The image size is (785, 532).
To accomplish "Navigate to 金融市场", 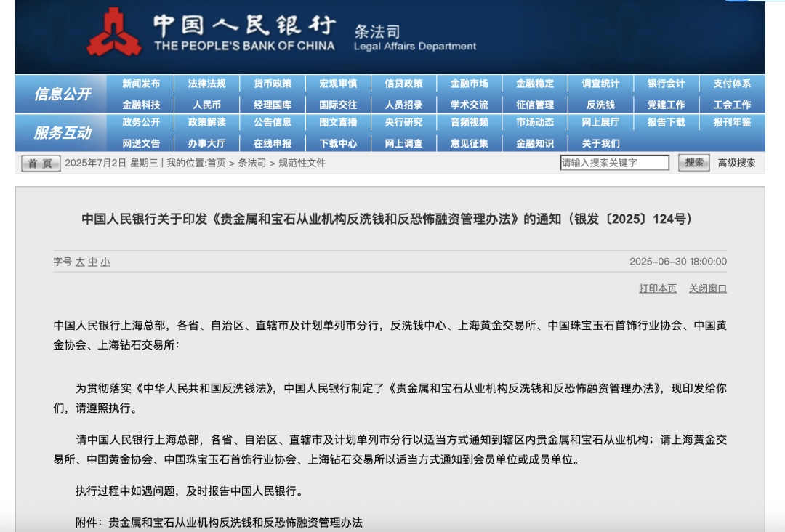I will pyautogui.click(x=469, y=84).
